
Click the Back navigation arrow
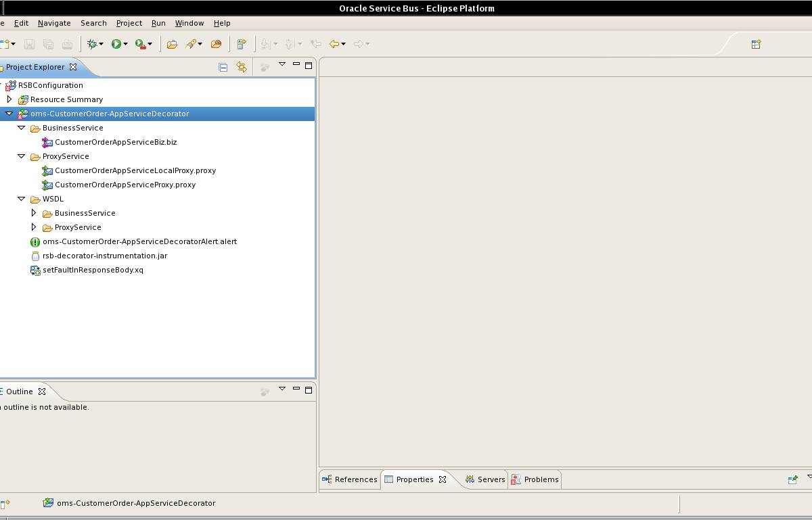(334, 44)
